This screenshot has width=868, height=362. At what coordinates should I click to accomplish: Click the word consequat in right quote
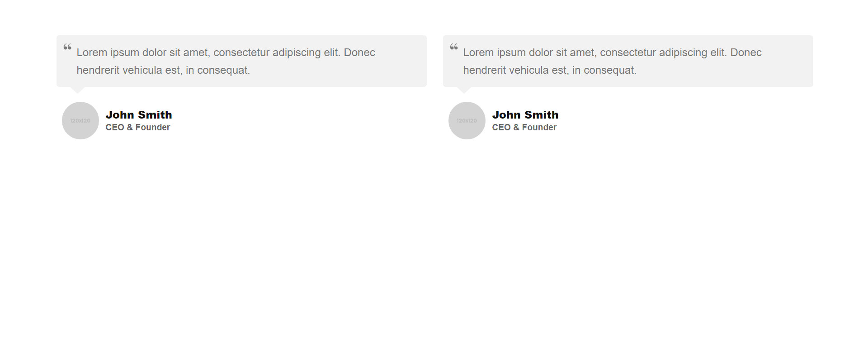[609, 71]
